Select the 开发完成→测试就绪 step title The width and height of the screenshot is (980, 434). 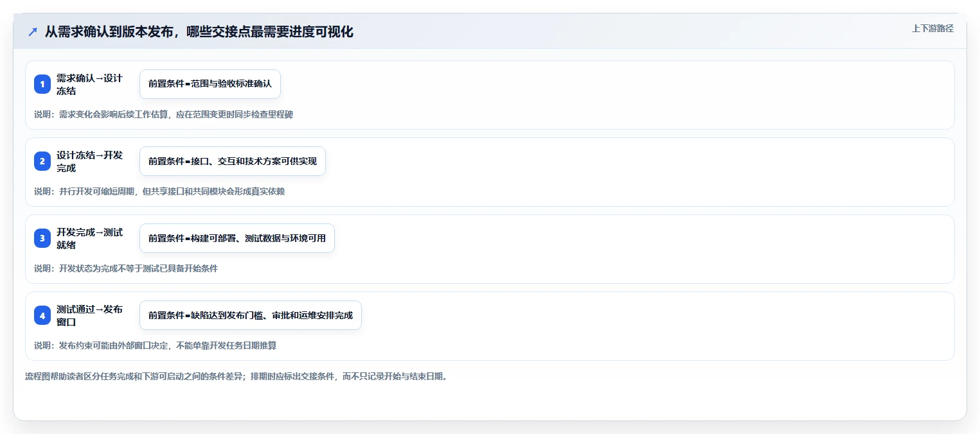89,238
